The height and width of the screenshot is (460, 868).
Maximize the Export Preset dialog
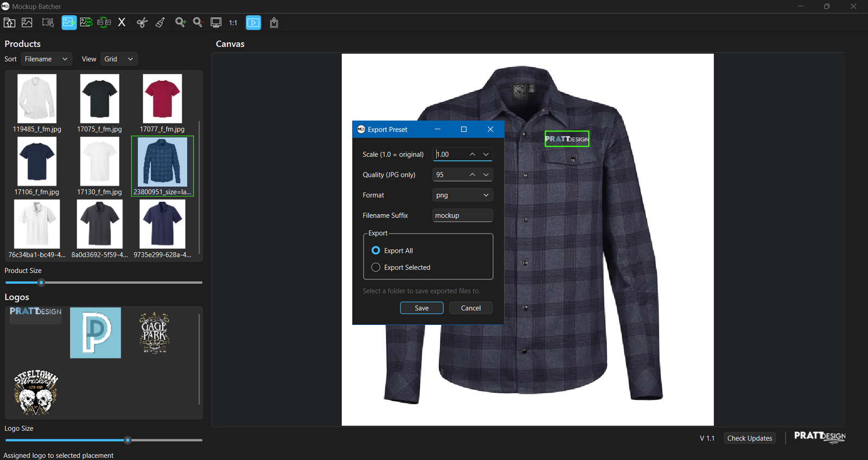[464, 129]
